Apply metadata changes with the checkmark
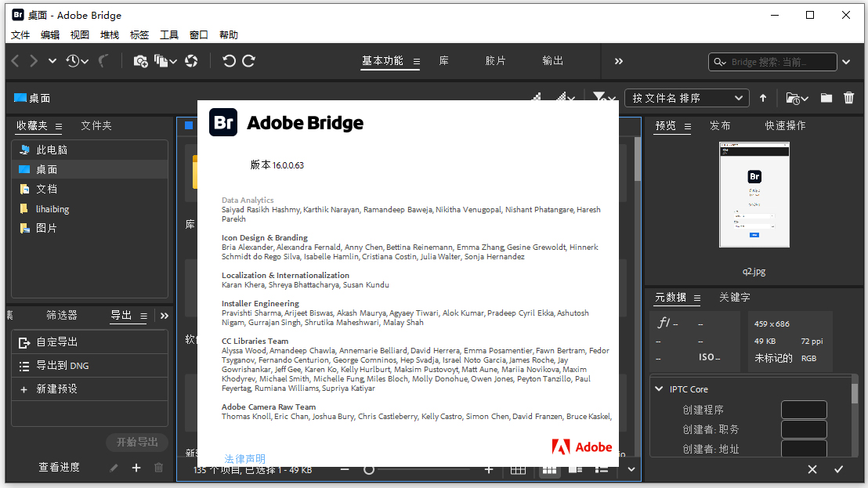Screen dimensions: 868x488 [x=838, y=469]
